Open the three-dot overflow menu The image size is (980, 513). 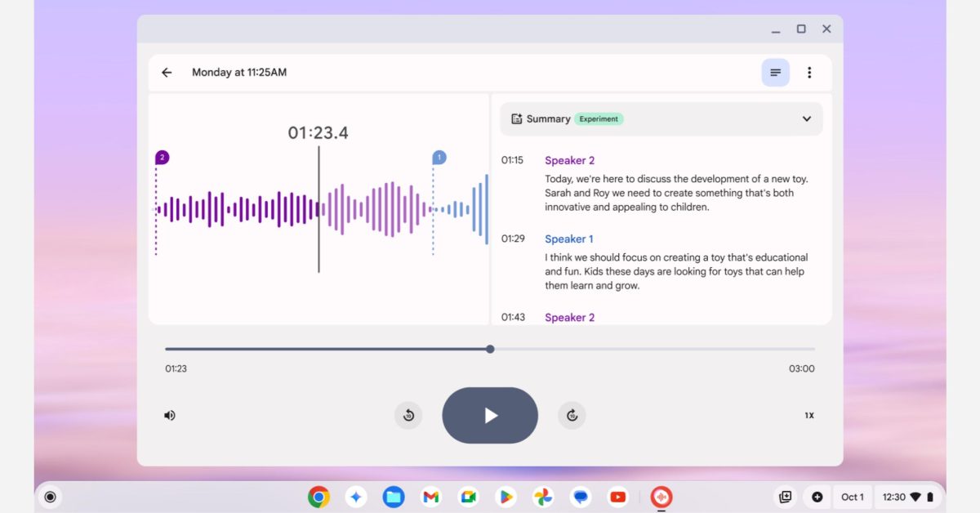pos(809,72)
